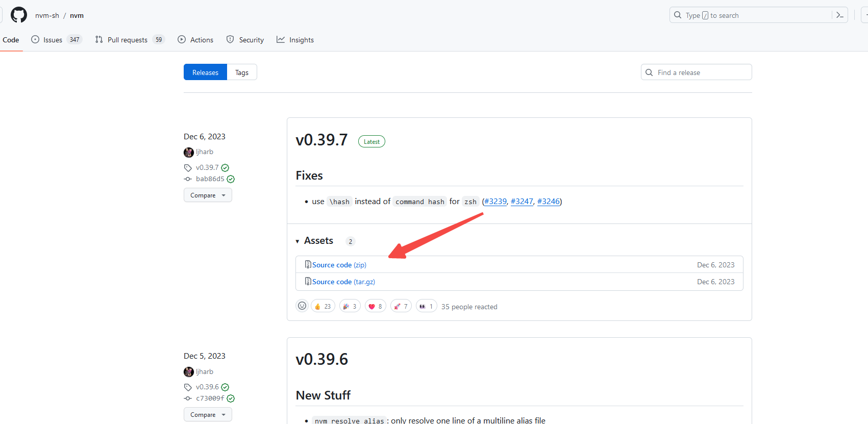Open the command palette icon in the search bar
The height and width of the screenshot is (424, 868).
839,15
